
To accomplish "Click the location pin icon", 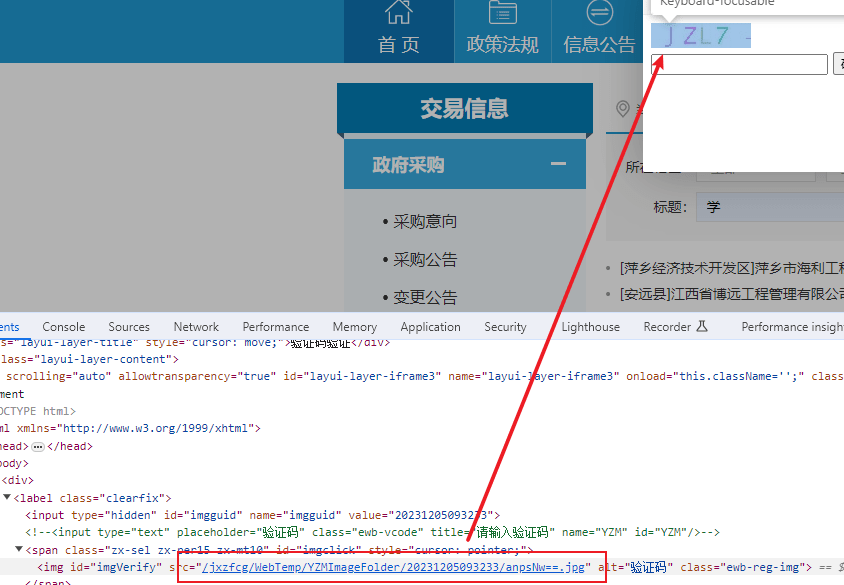I will [623, 108].
